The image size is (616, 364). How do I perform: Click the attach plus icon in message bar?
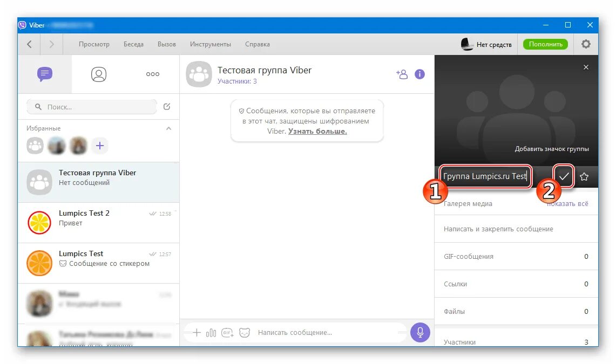point(197,333)
